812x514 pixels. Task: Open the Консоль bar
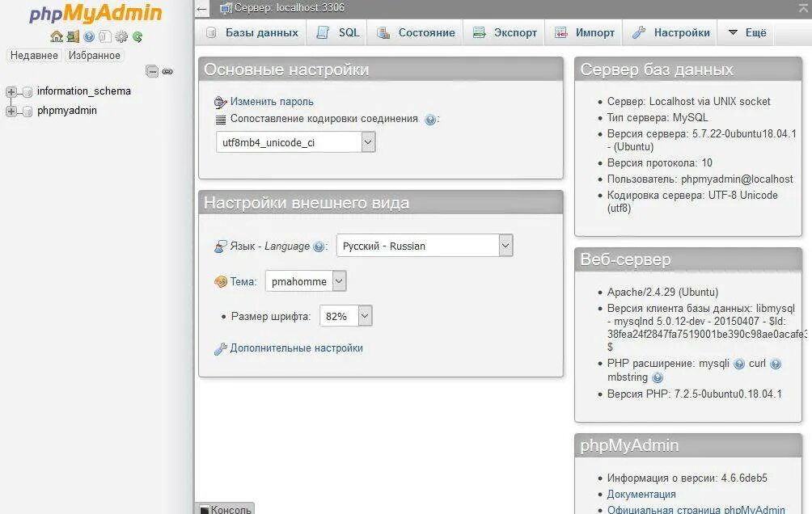(x=225, y=509)
